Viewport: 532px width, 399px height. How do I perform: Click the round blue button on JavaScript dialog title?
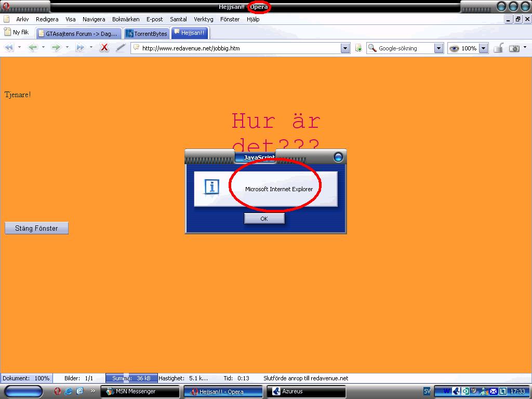pyautogui.click(x=338, y=157)
